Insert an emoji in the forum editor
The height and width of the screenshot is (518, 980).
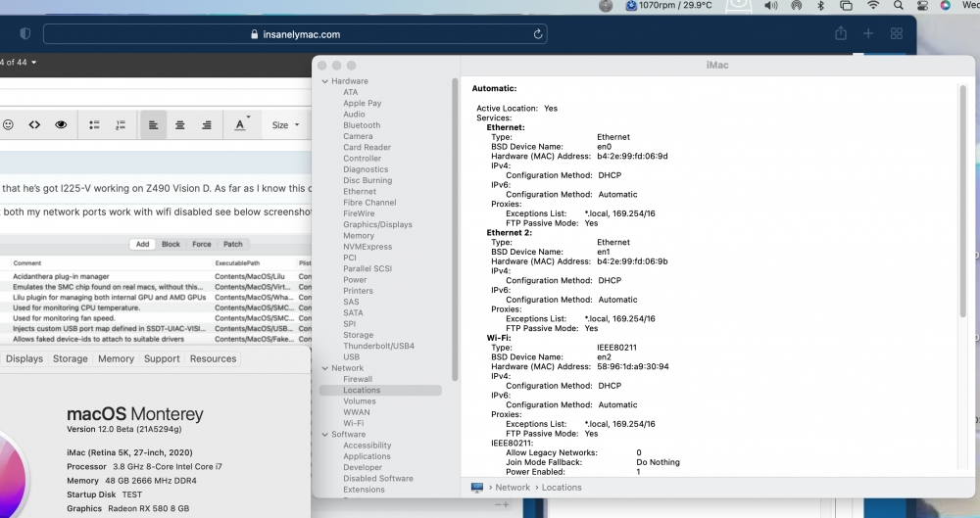click(8, 125)
